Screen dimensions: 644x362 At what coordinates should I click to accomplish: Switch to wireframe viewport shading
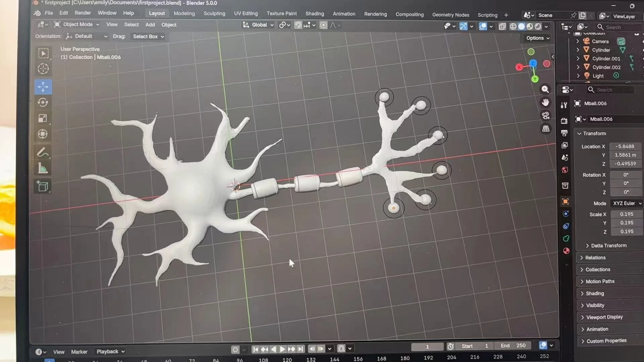(x=513, y=27)
